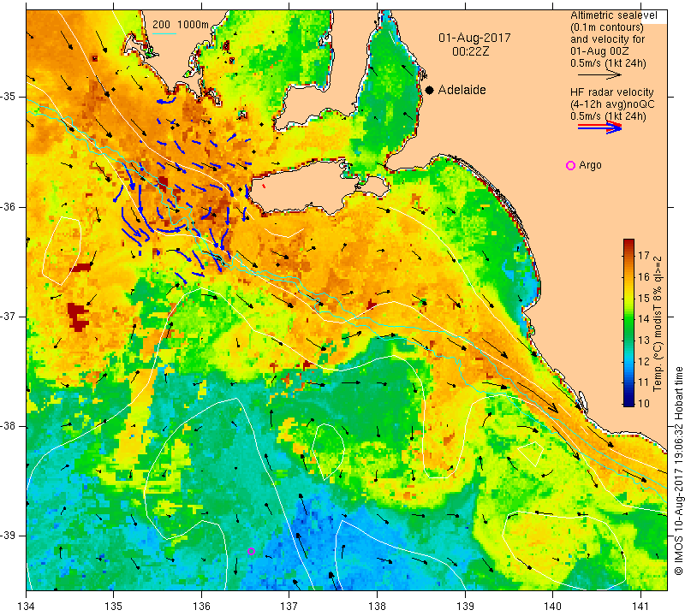The image size is (685, 616).
Task: Click the colorbar value 12
Action: (x=644, y=361)
